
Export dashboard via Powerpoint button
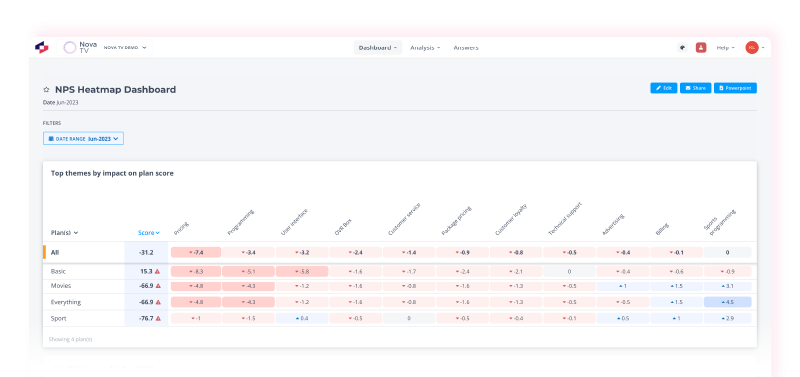click(x=735, y=88)
